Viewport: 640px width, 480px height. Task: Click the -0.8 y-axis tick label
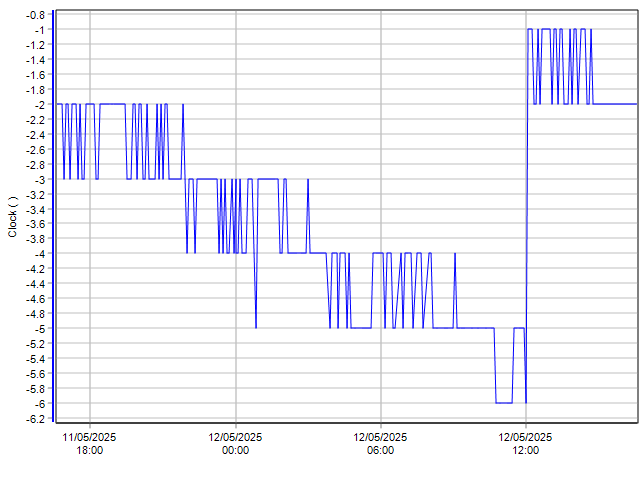pyautogui.click(x=36, y=15)
